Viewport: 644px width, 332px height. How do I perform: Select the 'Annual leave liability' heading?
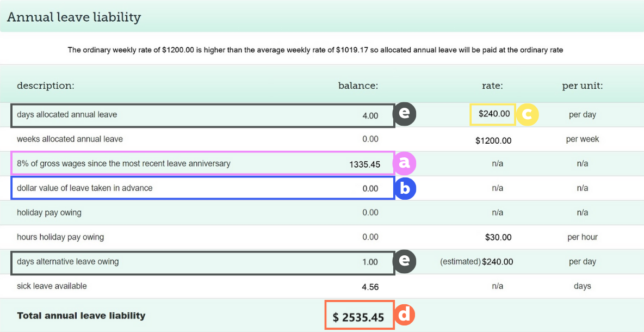click(x=74, y=17)
